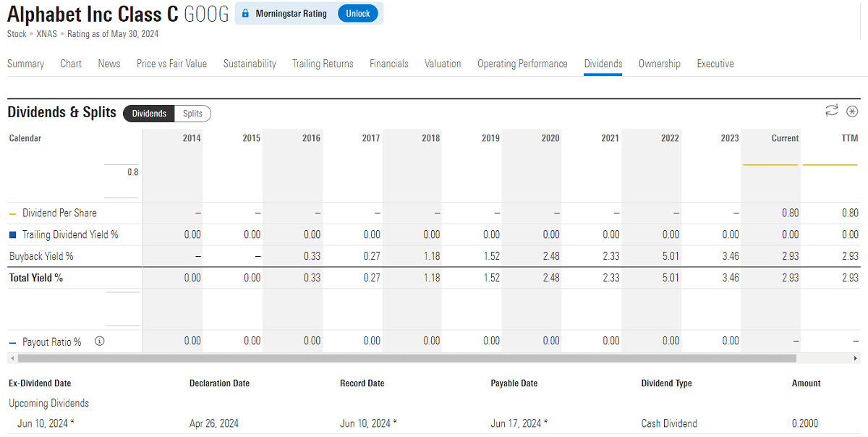
Task: Click the Cash Dividend type cell
Action: [x=670, y=423]
